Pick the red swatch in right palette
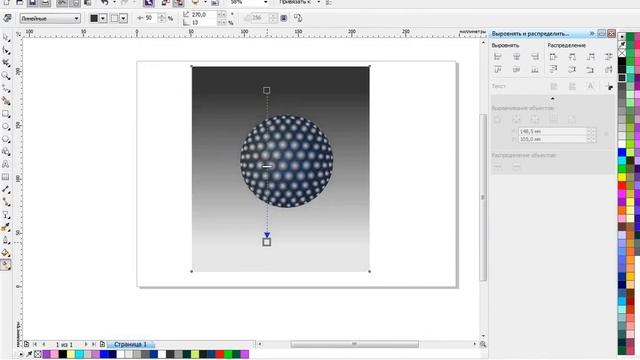 (x=622, y=185)
